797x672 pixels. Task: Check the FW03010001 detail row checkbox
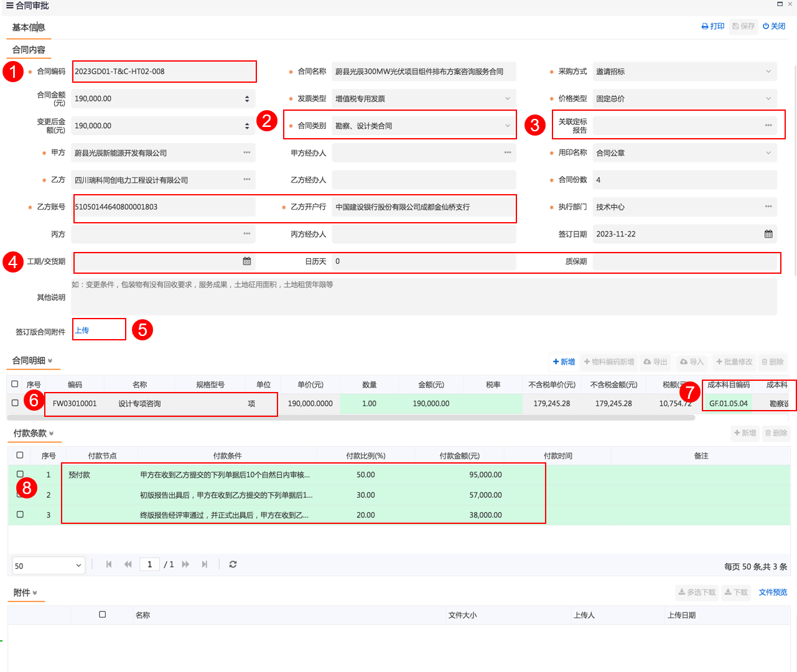pos(15,403)
